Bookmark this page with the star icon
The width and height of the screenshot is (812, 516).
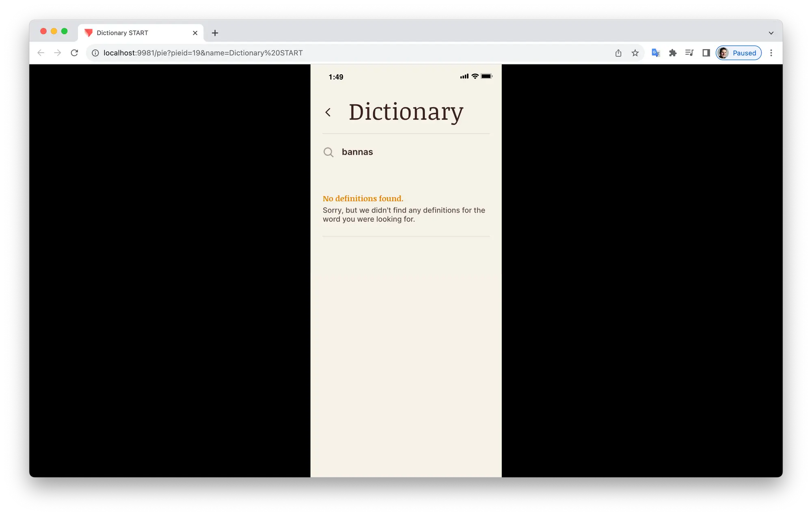[635, 53]
